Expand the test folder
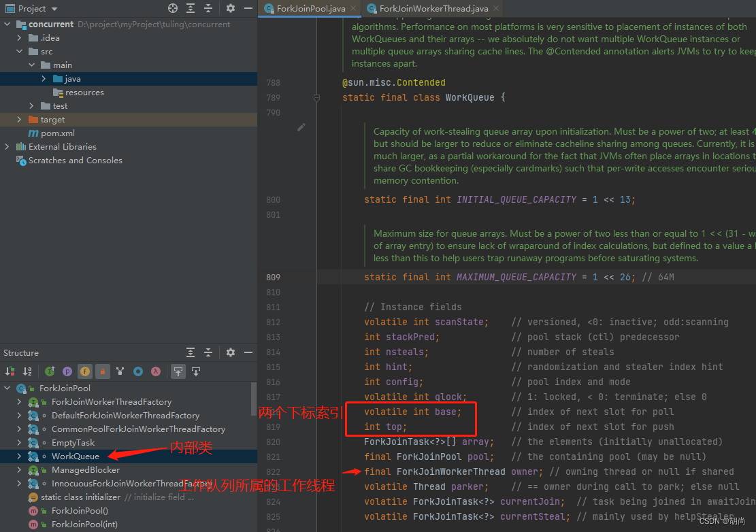 [x=31, y=105]
